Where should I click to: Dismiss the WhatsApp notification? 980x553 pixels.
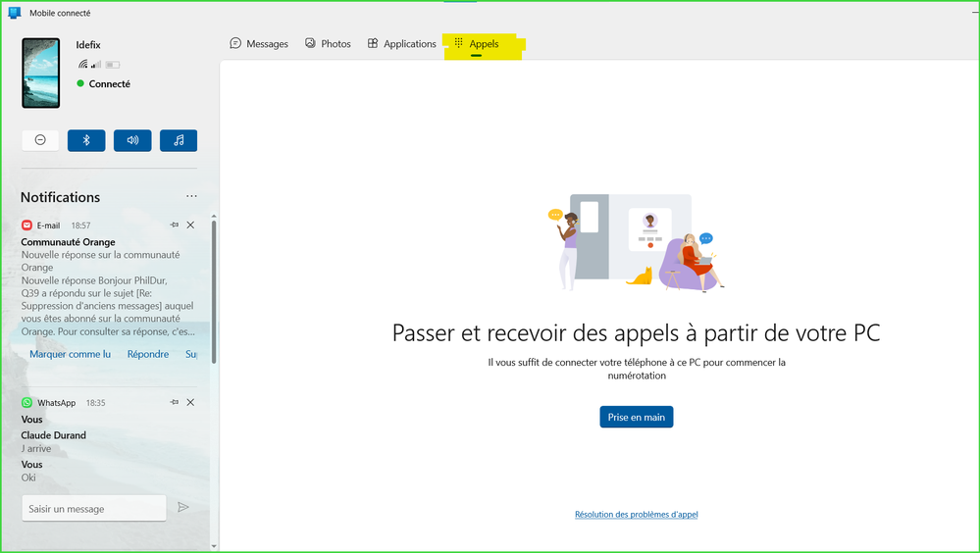pos(190,402)
